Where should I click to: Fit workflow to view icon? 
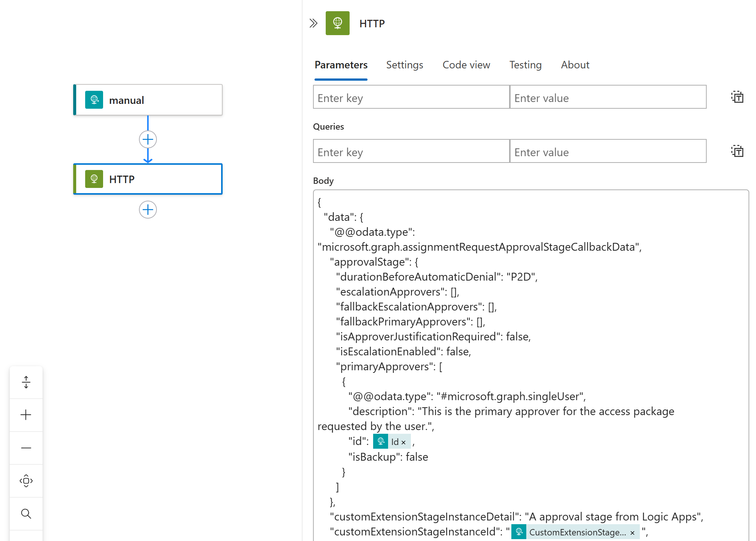pos(26,481)
